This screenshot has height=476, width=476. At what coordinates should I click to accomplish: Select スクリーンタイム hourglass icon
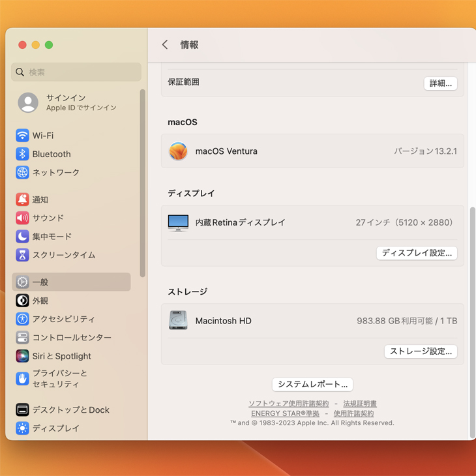[22, 255]
